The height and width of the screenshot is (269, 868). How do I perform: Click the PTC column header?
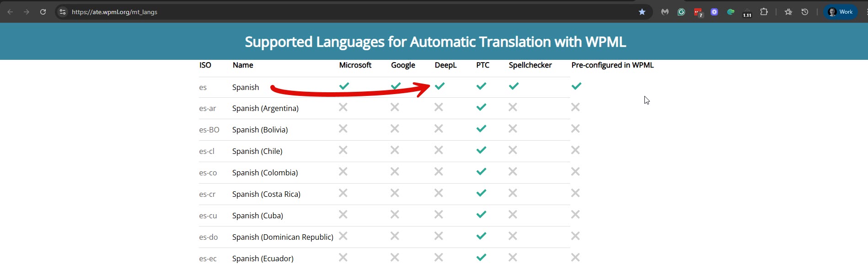[x=483, y=65]
